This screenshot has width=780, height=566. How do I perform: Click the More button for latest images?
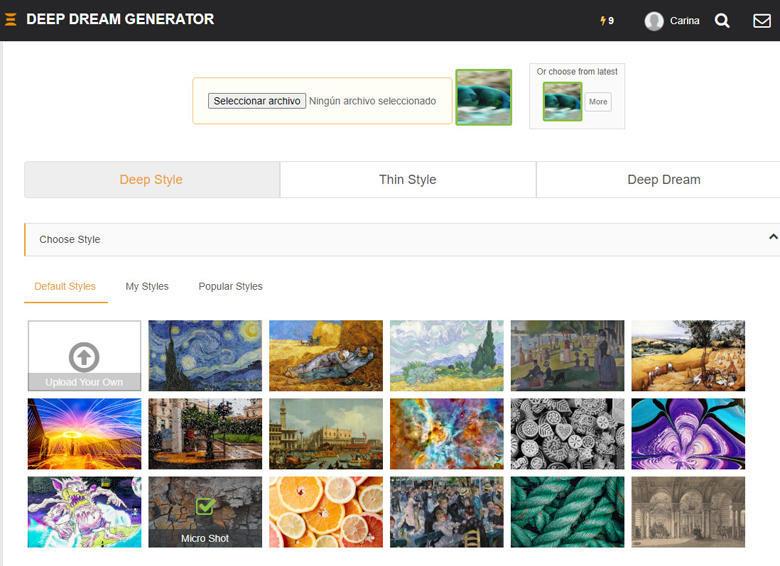(598, 102)
